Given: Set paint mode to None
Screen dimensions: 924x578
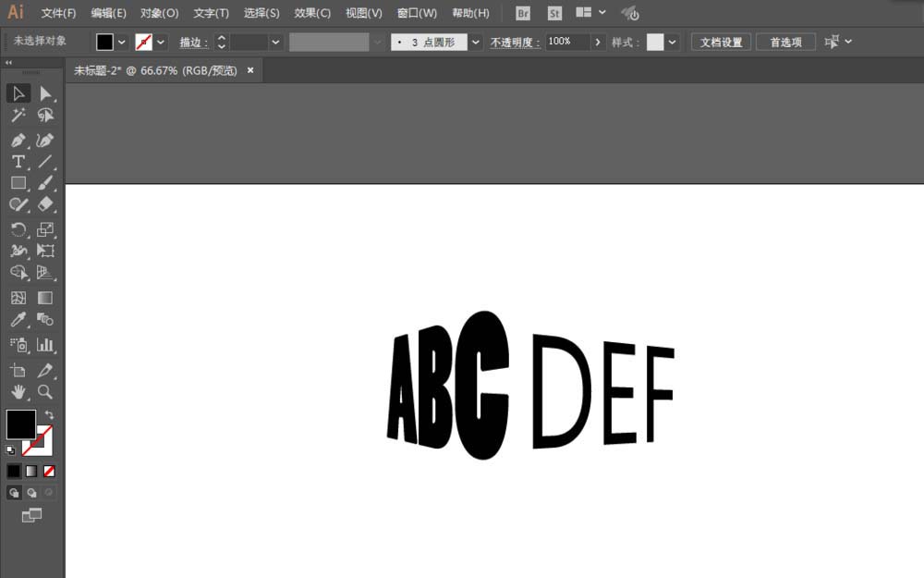Looking at the screenshot, I should (x=50, y=471).
